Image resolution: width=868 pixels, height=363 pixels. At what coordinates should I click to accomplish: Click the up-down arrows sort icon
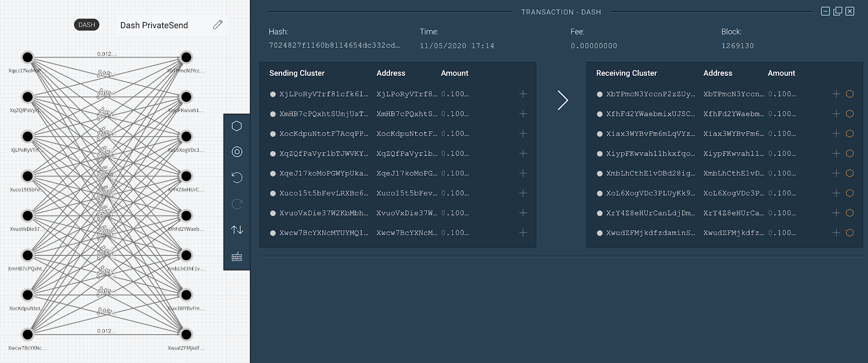(237, 230)
